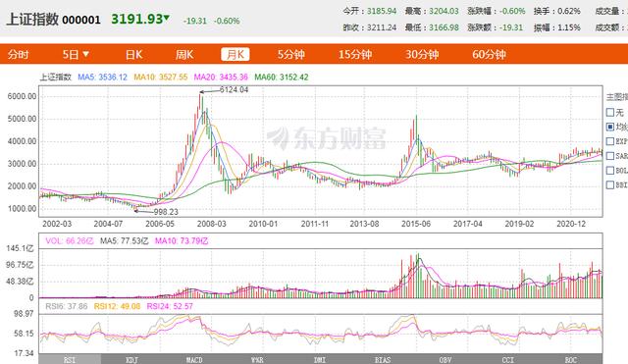The width and height of the screenshot is (628, 364).
Task: Click the volume MA10: 73.79亿 label
Action: (x=182, y=241)
